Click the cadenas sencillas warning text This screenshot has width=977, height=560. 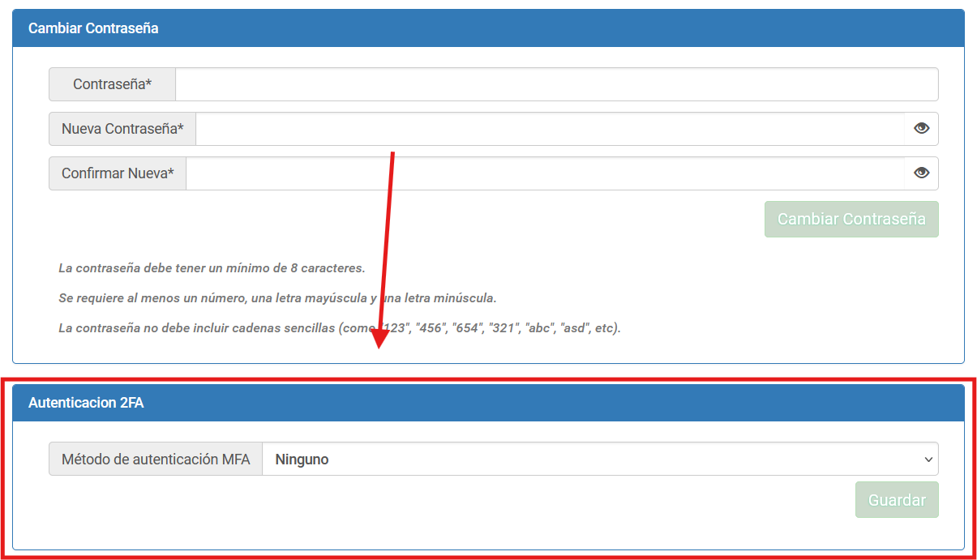coord(339,328)
